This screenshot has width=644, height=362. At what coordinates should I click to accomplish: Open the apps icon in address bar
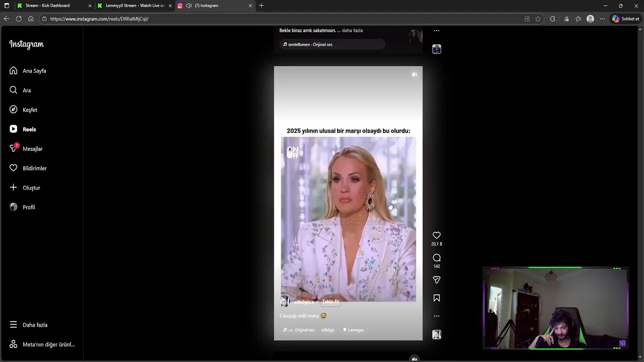527,19
